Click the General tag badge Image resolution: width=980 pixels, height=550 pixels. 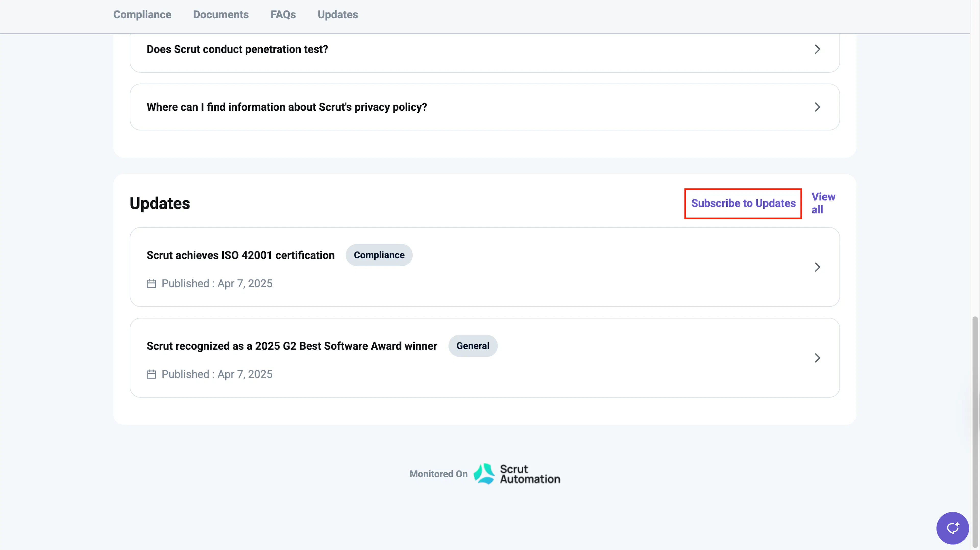coord(472,346)
